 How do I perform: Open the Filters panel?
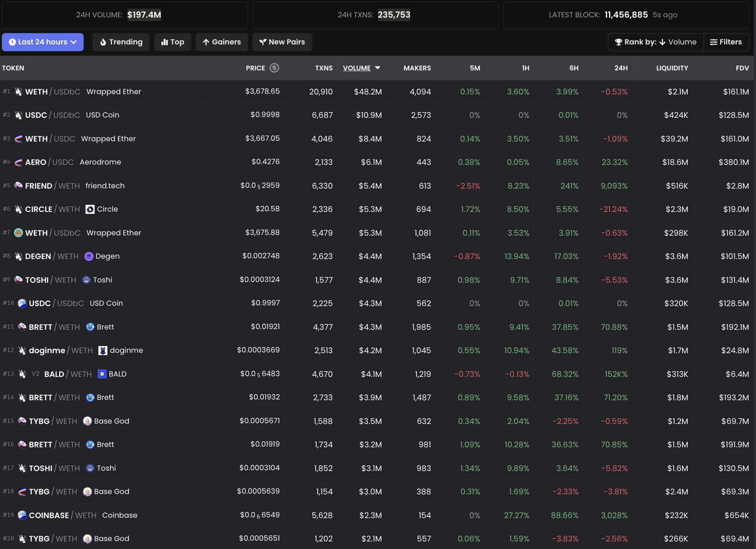(726, 42)
